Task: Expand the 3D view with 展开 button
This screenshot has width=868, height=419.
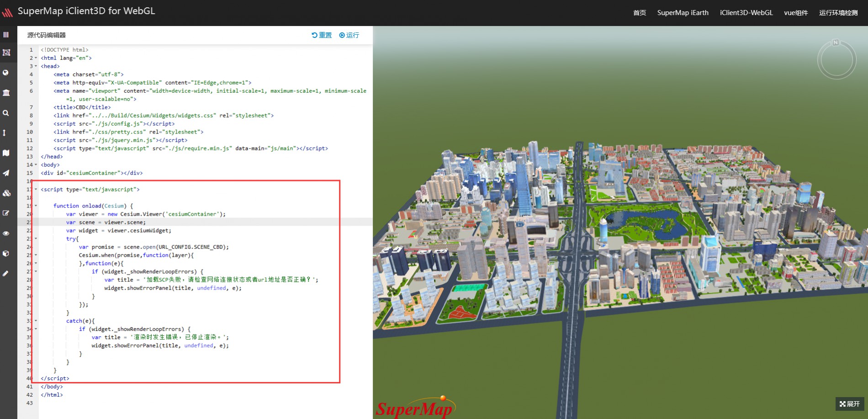Action: [x=850, y=404]
